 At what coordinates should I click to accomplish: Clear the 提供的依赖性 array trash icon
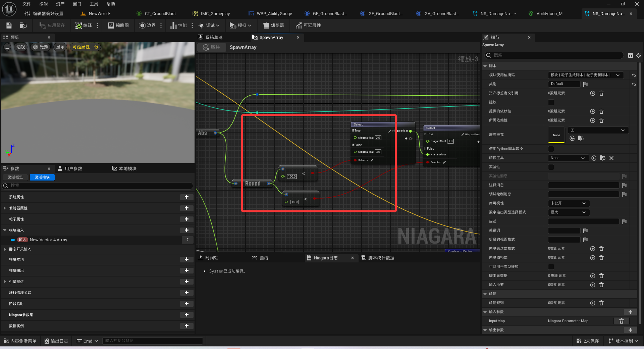click(601, 111)
